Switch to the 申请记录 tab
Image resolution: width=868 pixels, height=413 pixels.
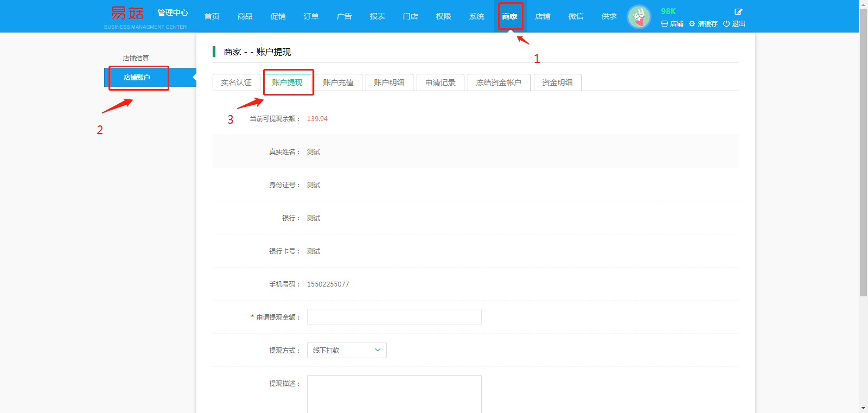click(441, 82)
